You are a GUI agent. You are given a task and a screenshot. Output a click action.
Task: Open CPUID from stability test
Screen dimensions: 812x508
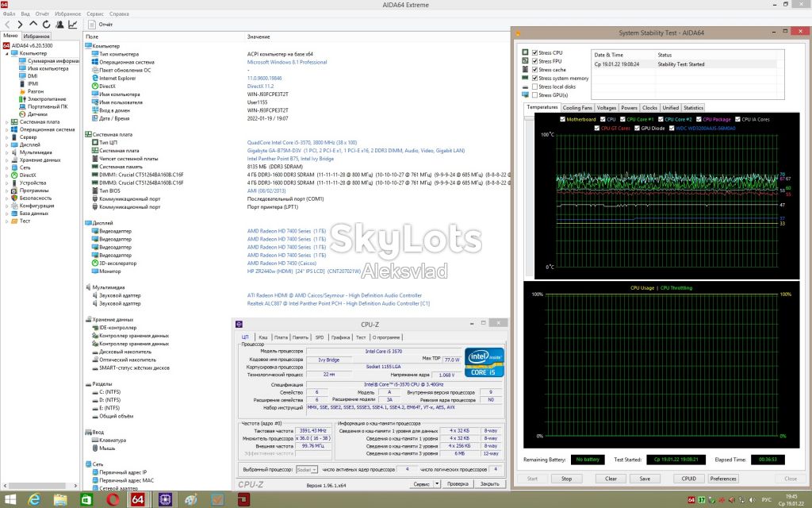coord(689,479)
